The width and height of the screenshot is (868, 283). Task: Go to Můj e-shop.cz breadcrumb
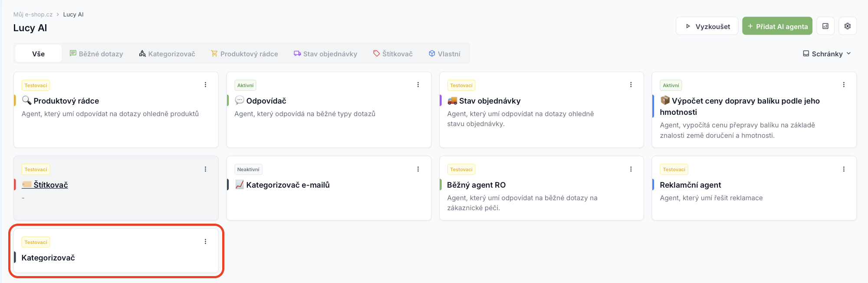pyautogui.click(x=33, y=14)
